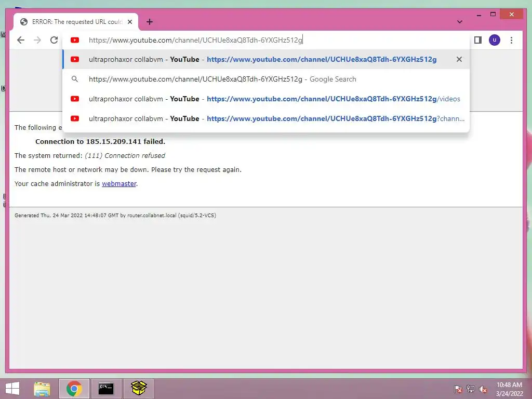
Task: Open Command Prompt from the taskbar
Action: coord(106,389)
